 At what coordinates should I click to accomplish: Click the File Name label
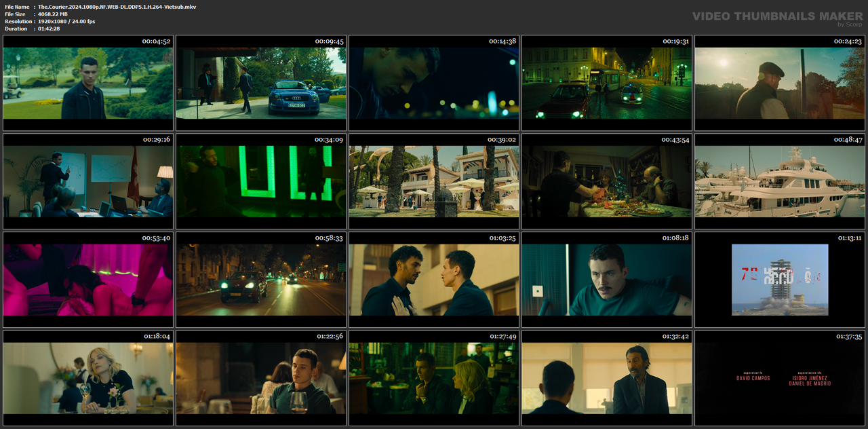17,6
